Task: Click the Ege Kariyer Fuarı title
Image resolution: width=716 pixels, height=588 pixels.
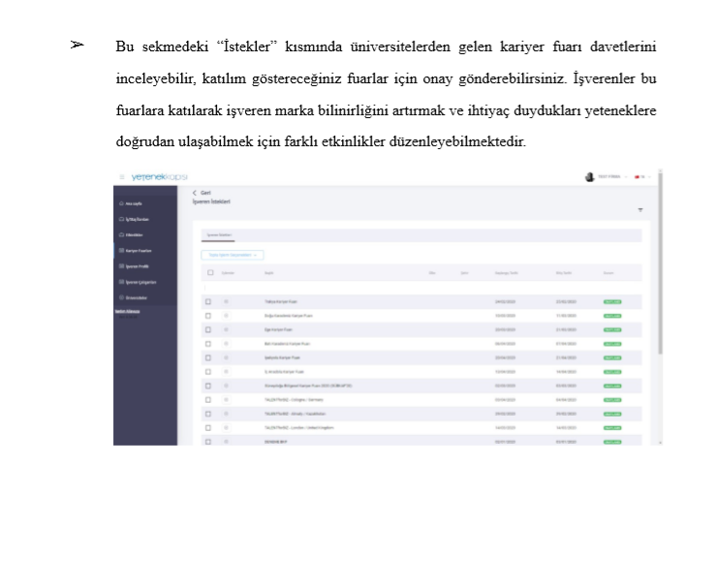Action: 278,329
